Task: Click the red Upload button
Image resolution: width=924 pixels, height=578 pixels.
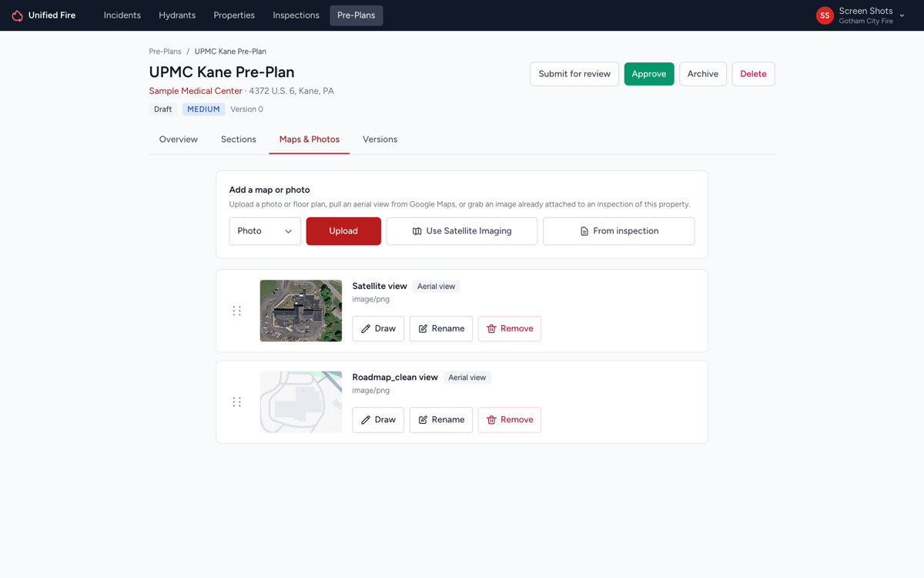Action: (343, 231)
